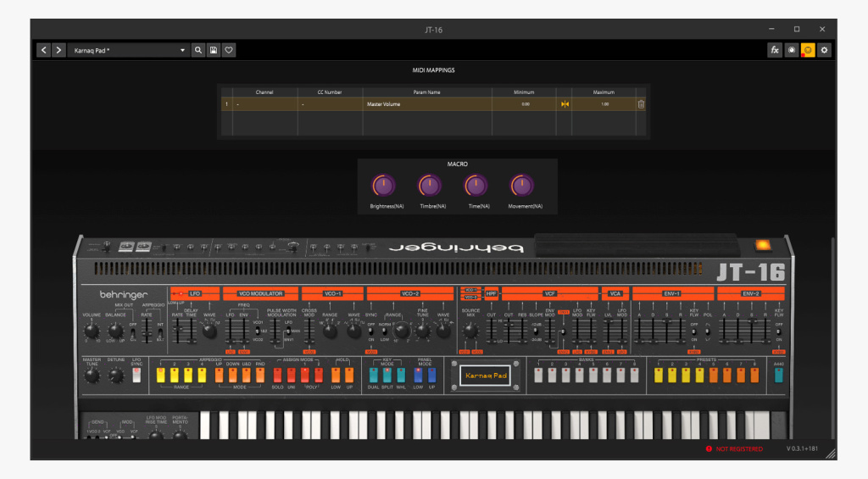Go to the previous preset with the left arrow
The width and height of the screenshot is (868, 479).
click(44, 50)
